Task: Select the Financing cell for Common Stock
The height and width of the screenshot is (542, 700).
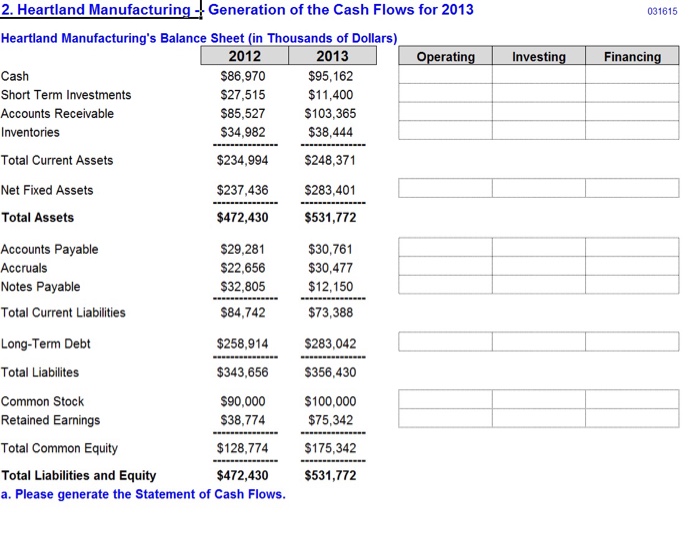Action: coord(632,400)
